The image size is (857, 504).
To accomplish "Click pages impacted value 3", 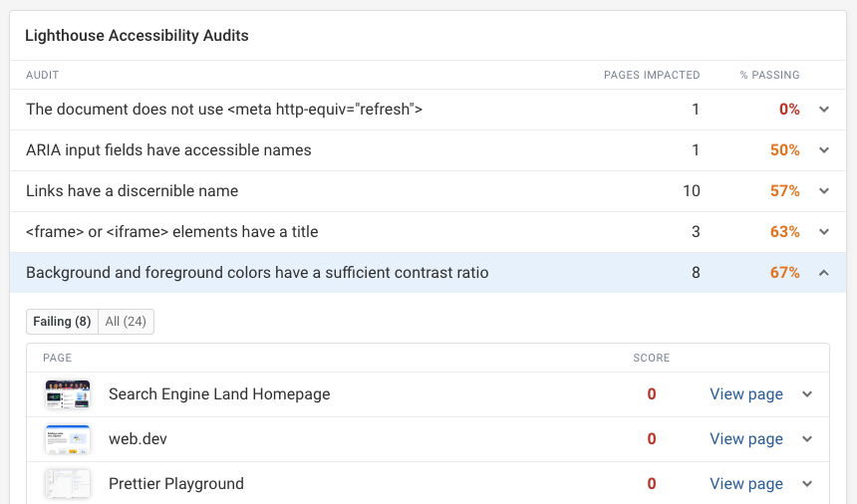I will [696, 232].
